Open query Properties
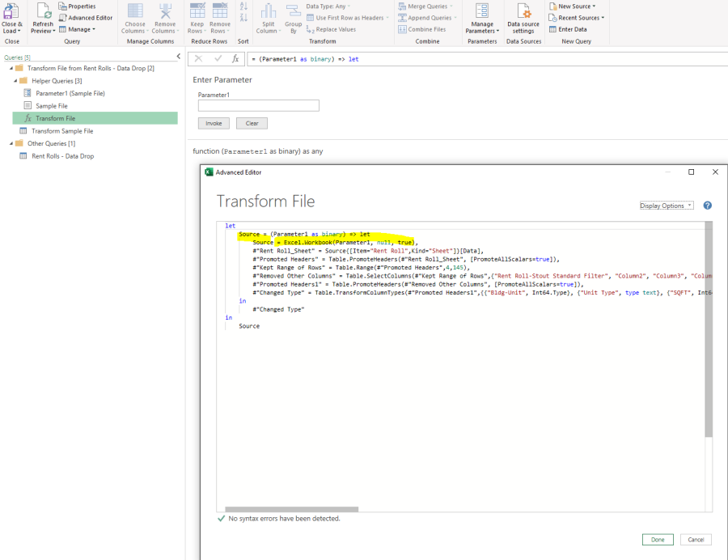 [x=77, y=6]
